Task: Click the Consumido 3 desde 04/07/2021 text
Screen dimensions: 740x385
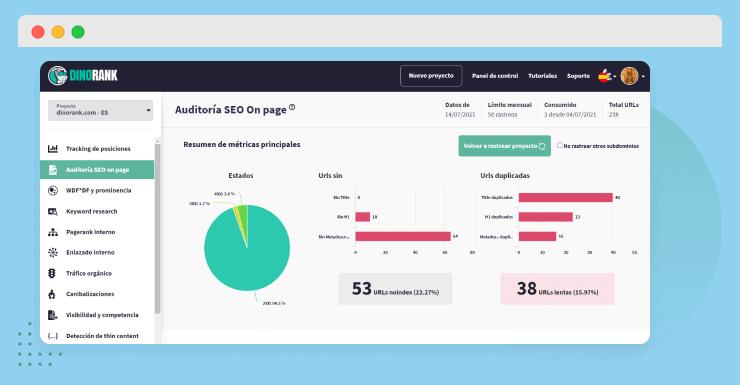Action: click(570, 109)
